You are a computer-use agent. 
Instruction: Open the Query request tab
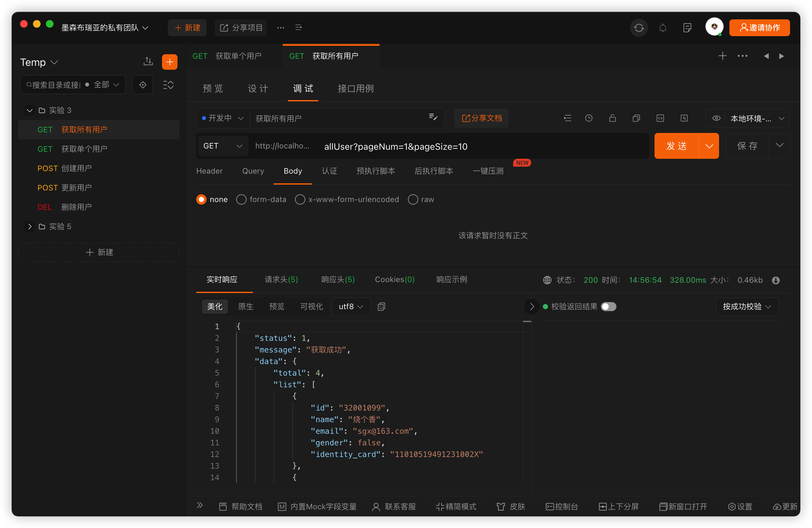tap(253, 171)
